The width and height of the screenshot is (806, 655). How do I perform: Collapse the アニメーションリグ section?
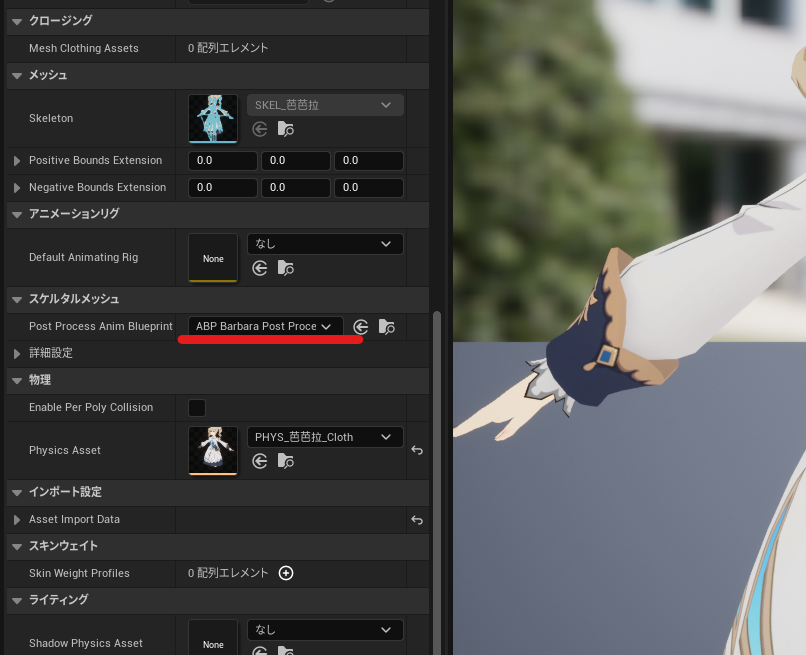17,214
